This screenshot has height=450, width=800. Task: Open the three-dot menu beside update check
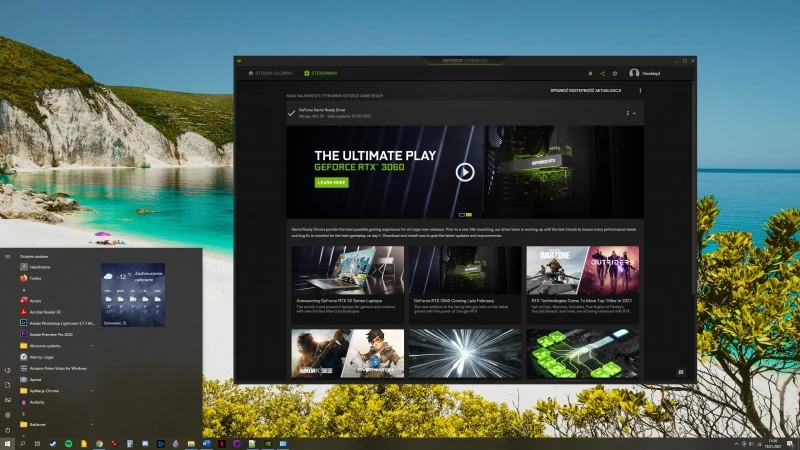tap(640, 91)
